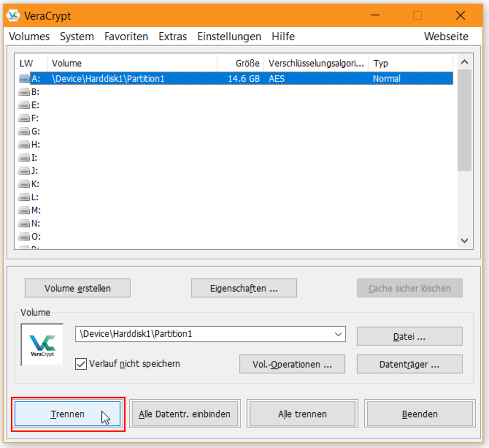Click the AES algorithm cell

[277, 78]
